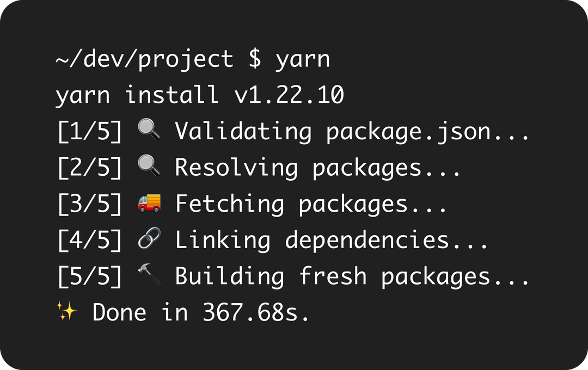Click the sparkles emoji before Done
588x370 pixels.
pos(66,312)
